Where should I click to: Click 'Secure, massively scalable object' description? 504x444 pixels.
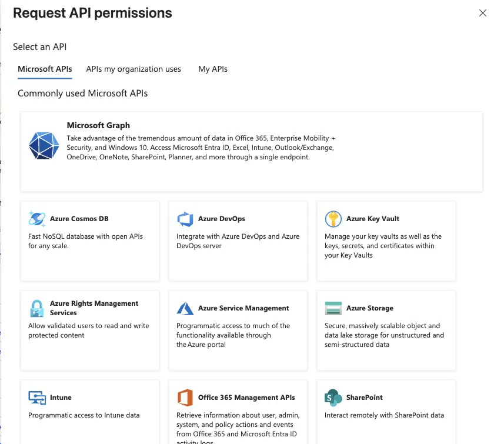click(384, 335)
